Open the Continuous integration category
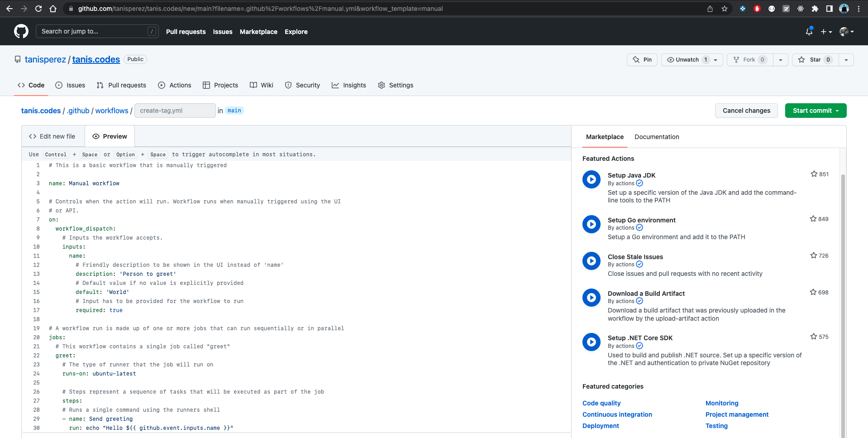The image size is (868, 438). [617, 414]
